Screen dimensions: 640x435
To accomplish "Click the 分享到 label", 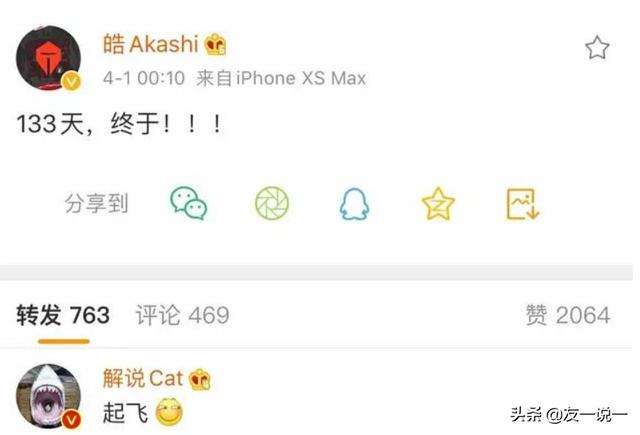I will pos(97,203).
